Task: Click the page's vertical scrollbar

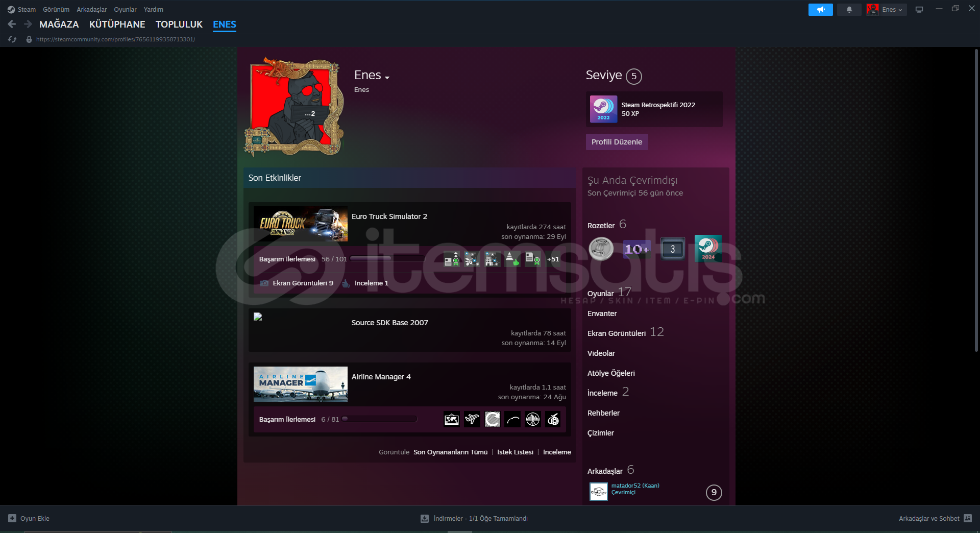Action: click(976, 199)
